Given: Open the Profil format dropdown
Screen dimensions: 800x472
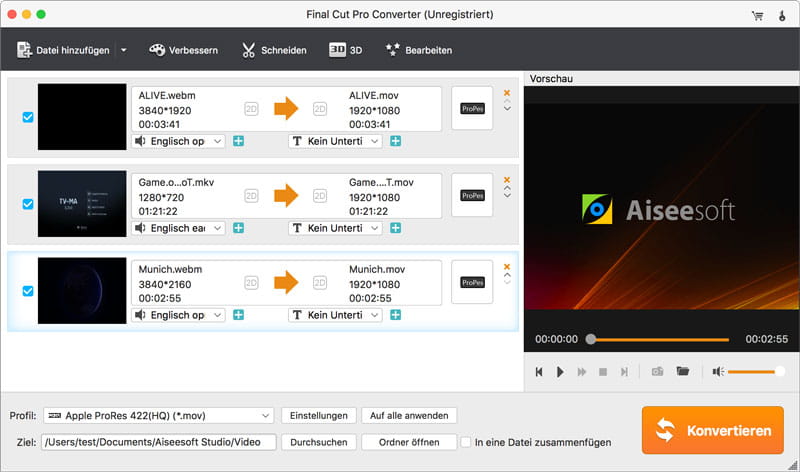Looking at the screenshot, I should click(159, 416).
